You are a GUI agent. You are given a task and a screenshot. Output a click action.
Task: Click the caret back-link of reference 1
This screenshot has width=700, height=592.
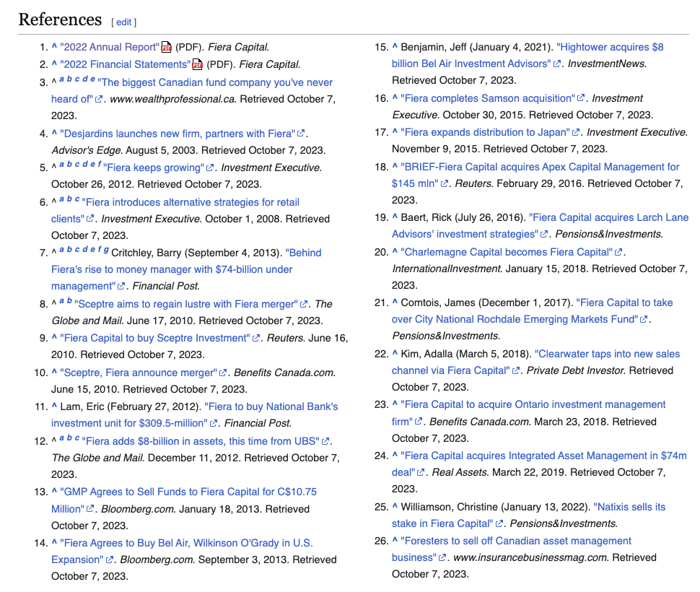coord(54,48)
